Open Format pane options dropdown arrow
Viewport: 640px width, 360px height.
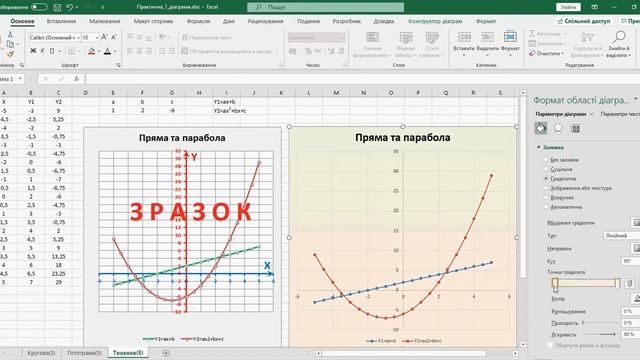click(635, 99)
